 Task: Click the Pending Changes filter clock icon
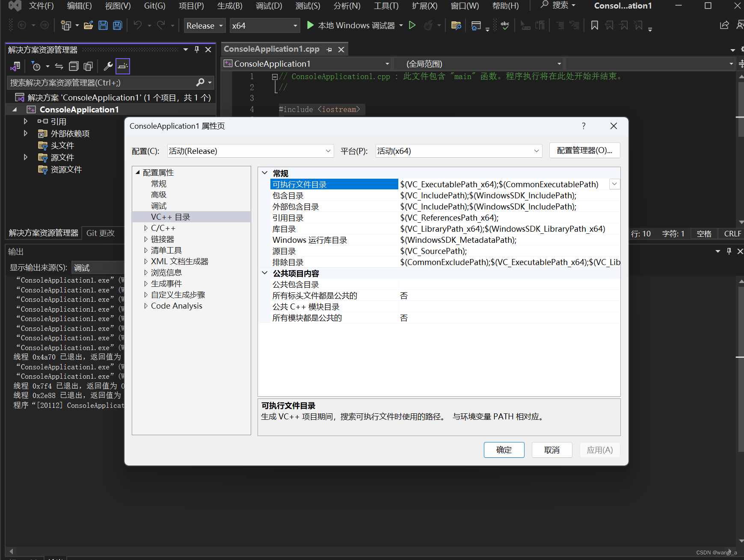pyautogui.click(x=36, y=66)
